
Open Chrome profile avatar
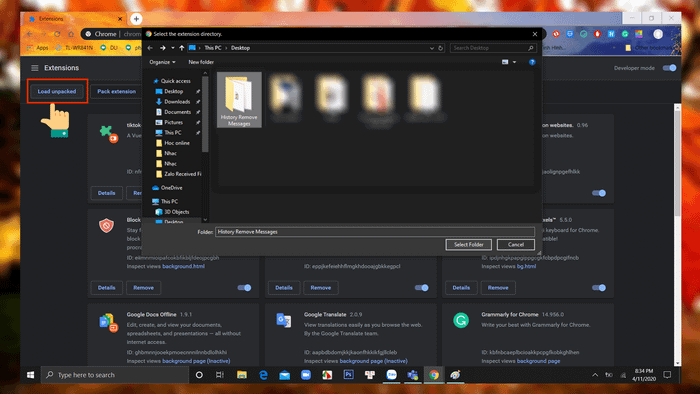(x=658, y=34)
